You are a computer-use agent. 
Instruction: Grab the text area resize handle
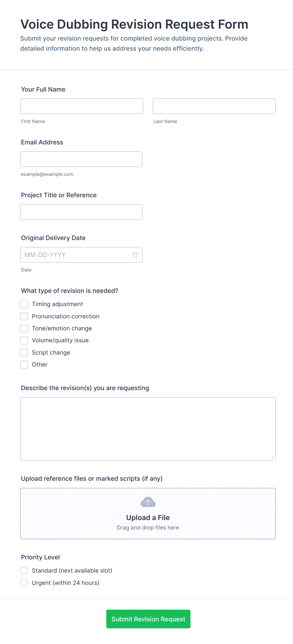273,457
